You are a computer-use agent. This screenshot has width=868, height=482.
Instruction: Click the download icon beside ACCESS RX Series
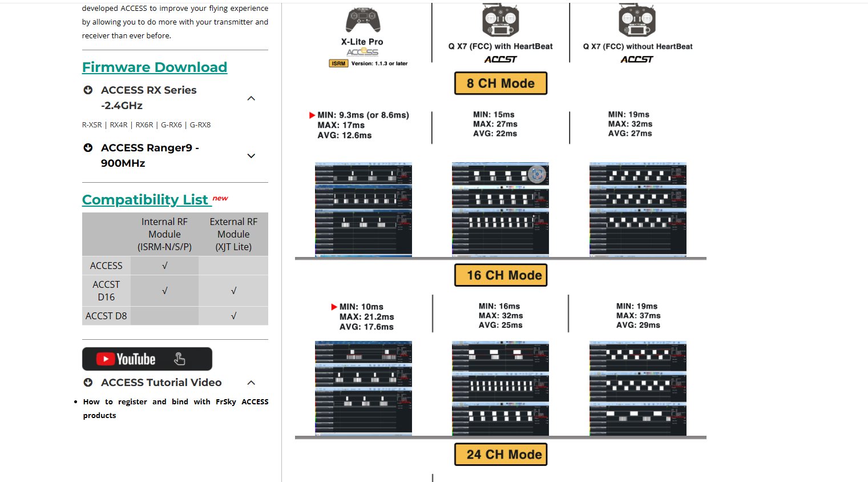[x=88, y=90]
